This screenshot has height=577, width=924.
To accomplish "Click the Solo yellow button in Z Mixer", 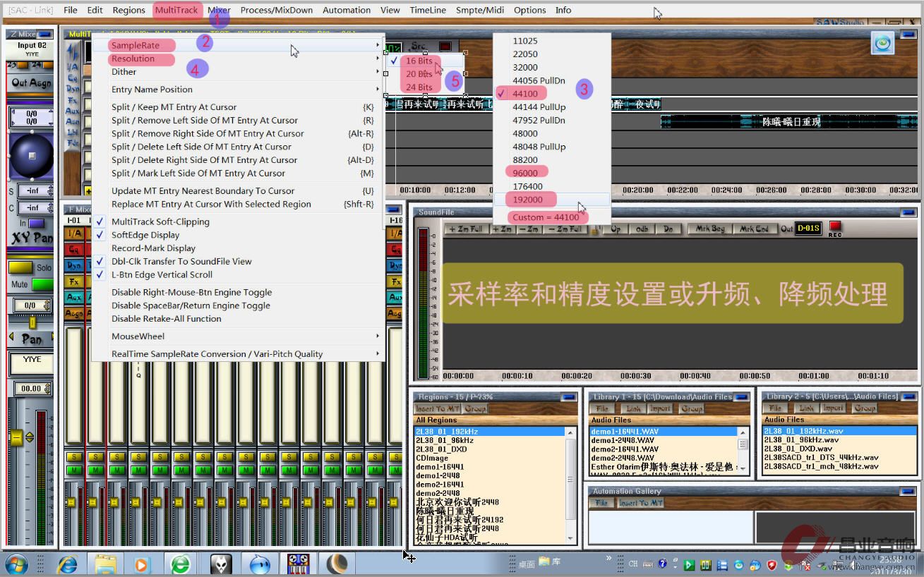I will pyautogui.click(x=20, y=268).
